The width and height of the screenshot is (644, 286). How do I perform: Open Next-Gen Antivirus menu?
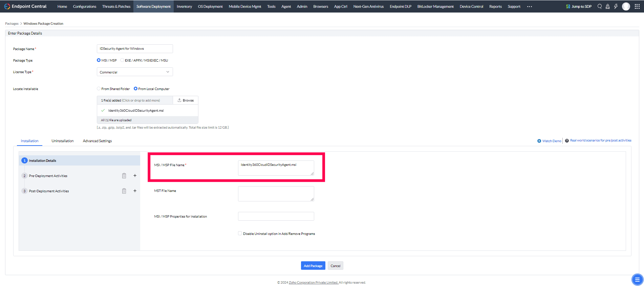[x=368, y=6]
